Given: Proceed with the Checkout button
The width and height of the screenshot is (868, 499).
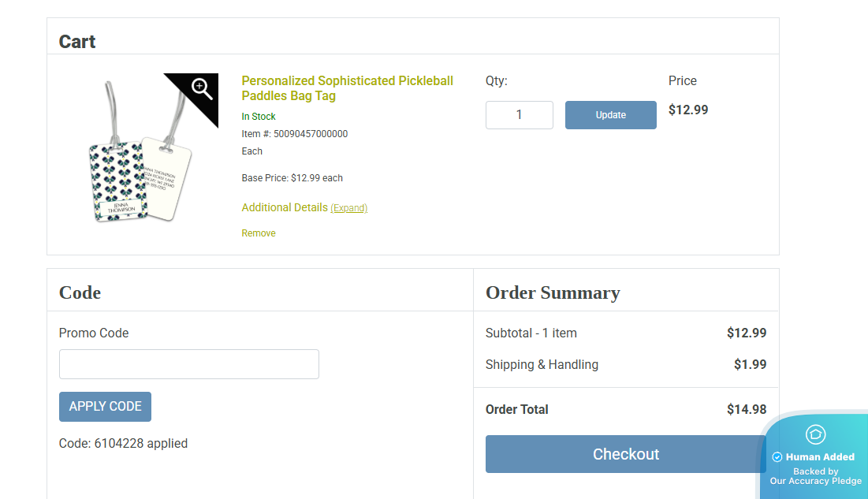Looking at the screenshot, I should pyautogui.click(x=625, y=454).
